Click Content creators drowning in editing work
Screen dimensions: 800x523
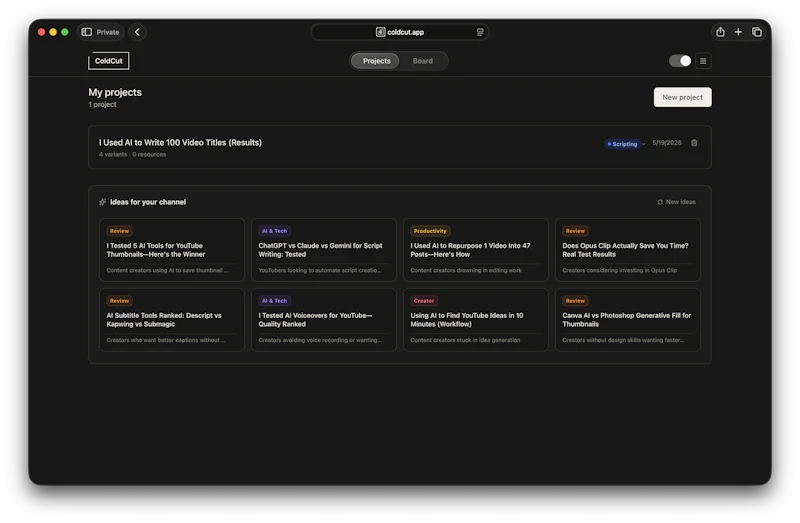[466, 270]
